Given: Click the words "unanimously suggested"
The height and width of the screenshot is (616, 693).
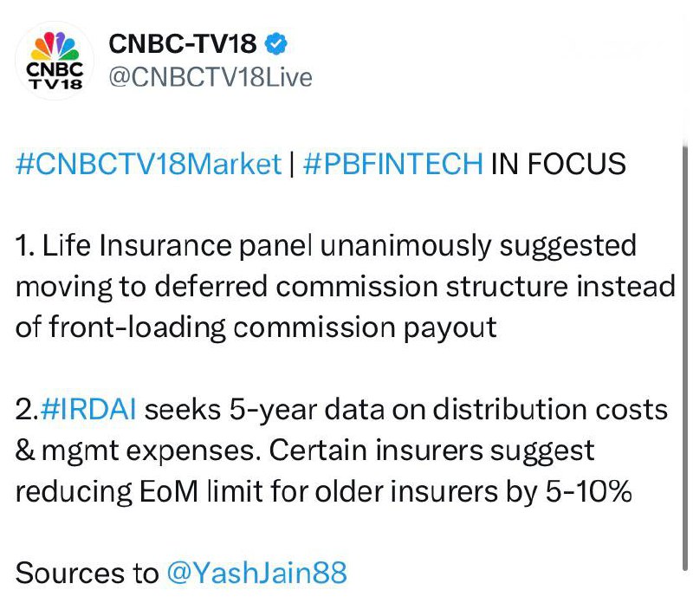Looking at the screenshot, I should click(479, 245).
